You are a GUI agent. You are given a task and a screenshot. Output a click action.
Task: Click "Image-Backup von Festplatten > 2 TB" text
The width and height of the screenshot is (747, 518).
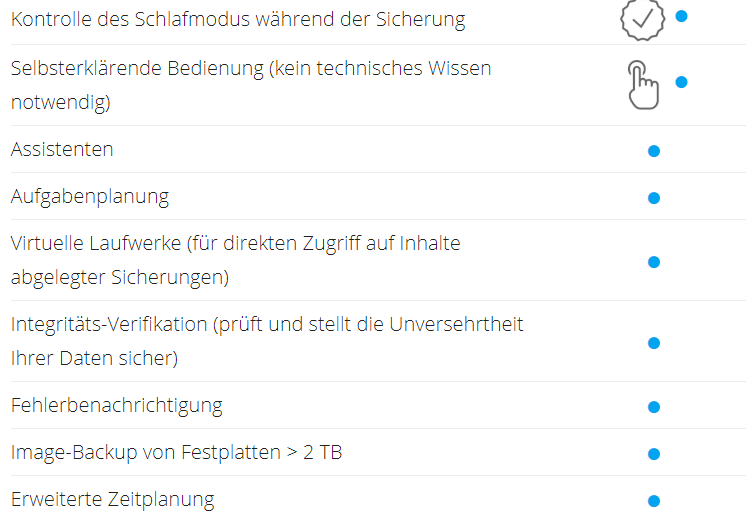click(x=177, y=453)
